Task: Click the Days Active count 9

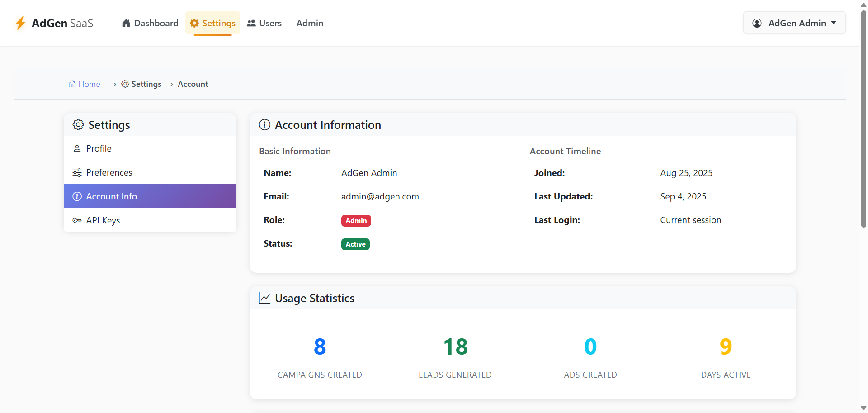Action: click(726, 347)
